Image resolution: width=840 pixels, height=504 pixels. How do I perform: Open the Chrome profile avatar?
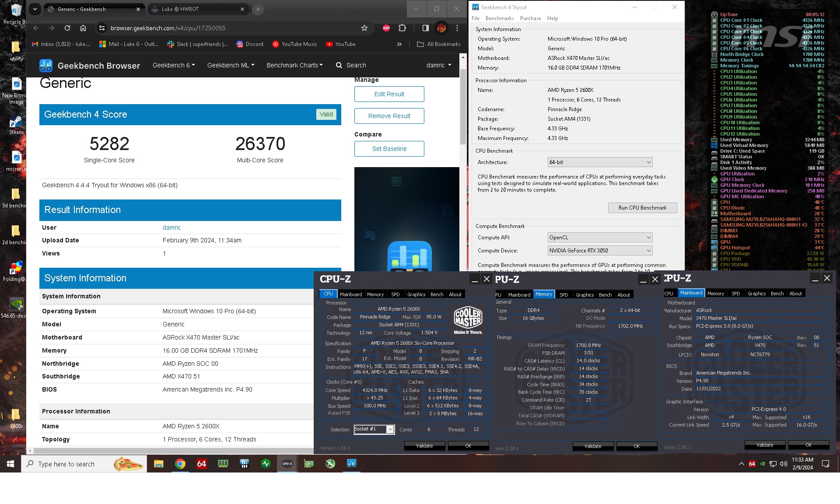(x=441, y=28)
